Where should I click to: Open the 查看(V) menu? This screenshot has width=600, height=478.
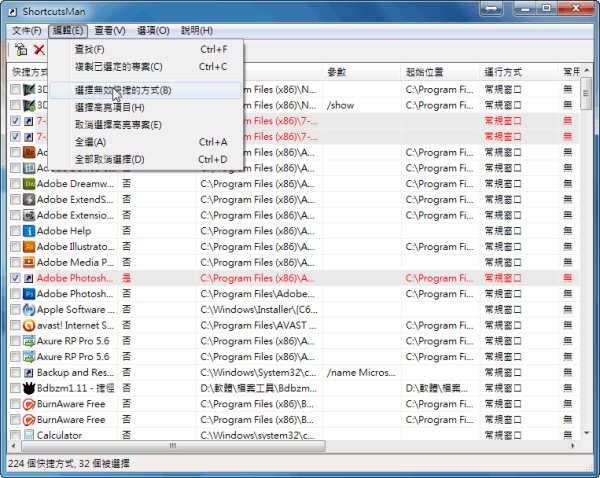click(x=110, y=31)
